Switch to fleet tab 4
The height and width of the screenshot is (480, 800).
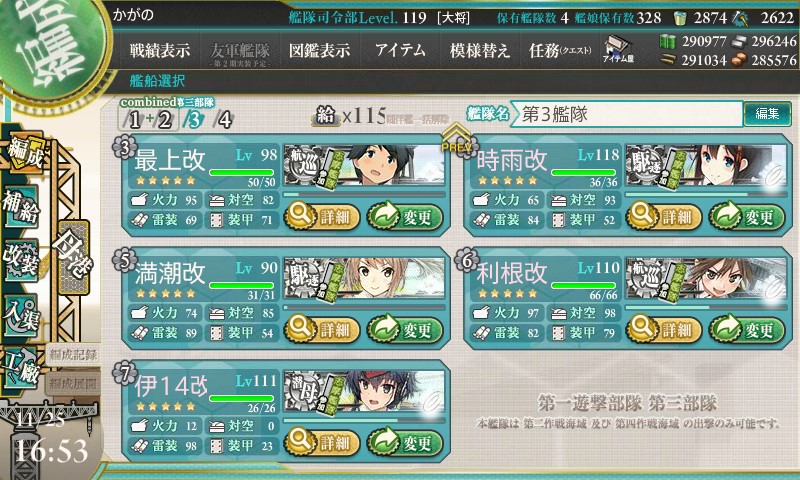(x=223, y=120)
